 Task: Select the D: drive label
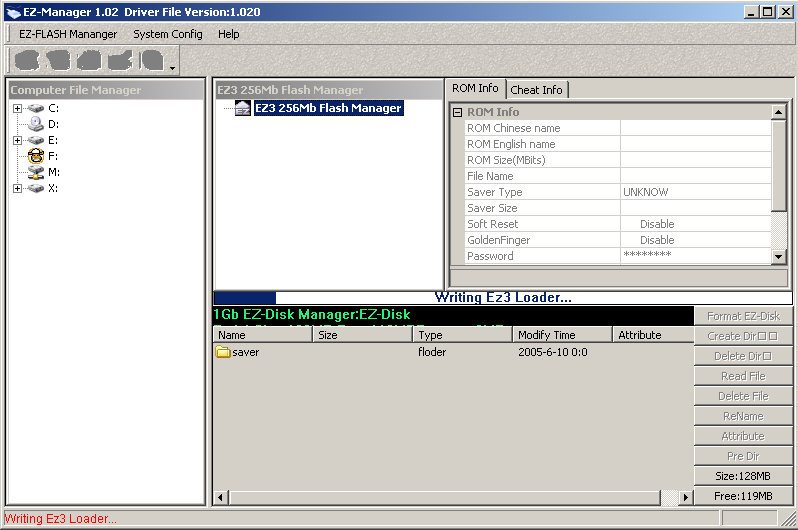[x=53, y=124]
